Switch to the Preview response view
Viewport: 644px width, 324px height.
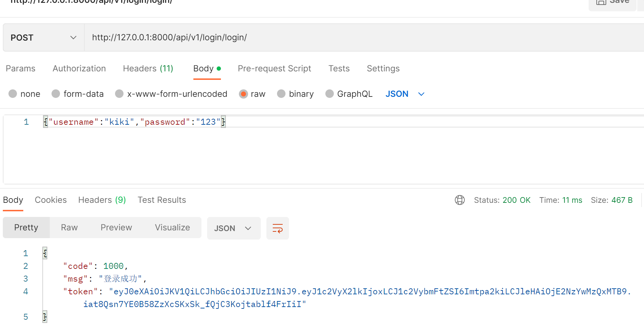coord(116,228)
